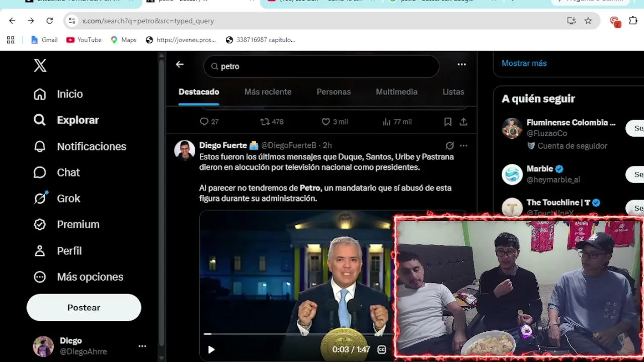Screen dimensions: 644x362
Task: Switch to the Multimedia tab
Action: 396,92
